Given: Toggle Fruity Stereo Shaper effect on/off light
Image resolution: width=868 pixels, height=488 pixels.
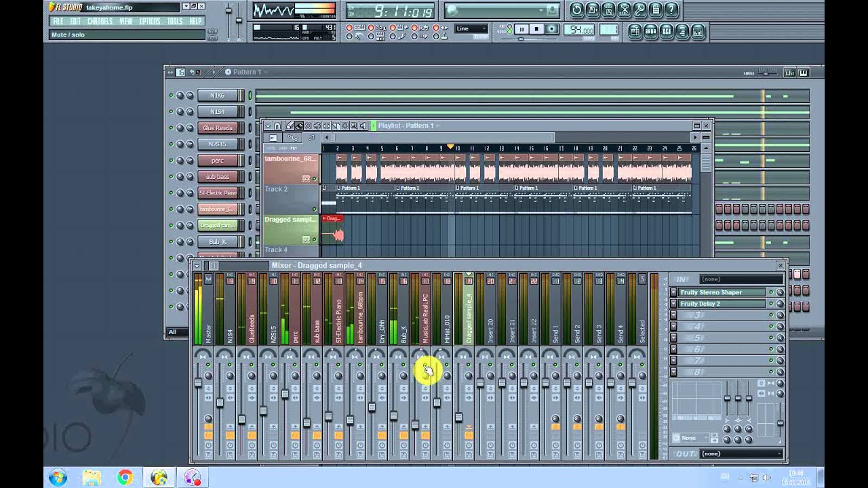Looking at the screenshot, I should (771, 292).
